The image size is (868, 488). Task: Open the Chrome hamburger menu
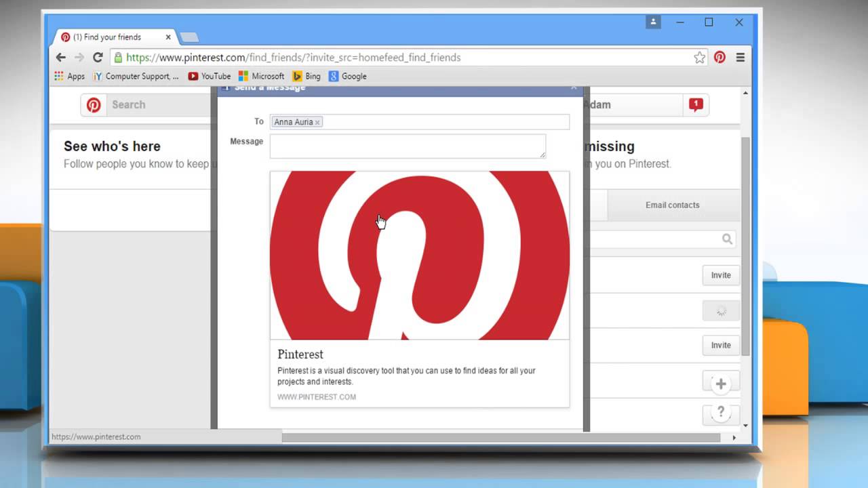point(741,58)
